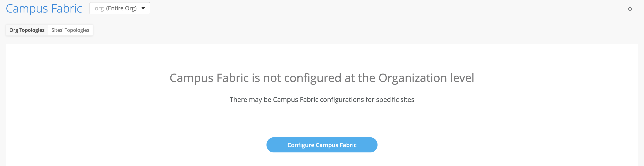Click the grey "org" label in selector
This screenshot has width=644, height=166.
pos(99,8)
